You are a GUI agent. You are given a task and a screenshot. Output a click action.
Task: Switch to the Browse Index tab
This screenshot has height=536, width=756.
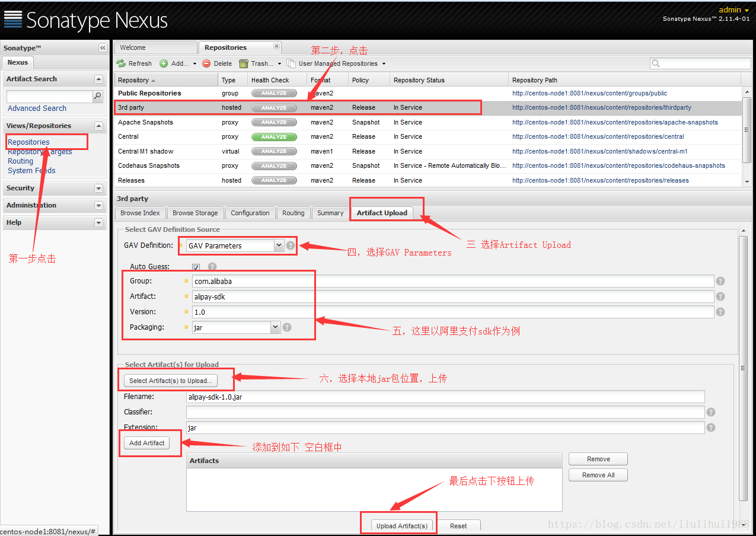coord(140,213)
